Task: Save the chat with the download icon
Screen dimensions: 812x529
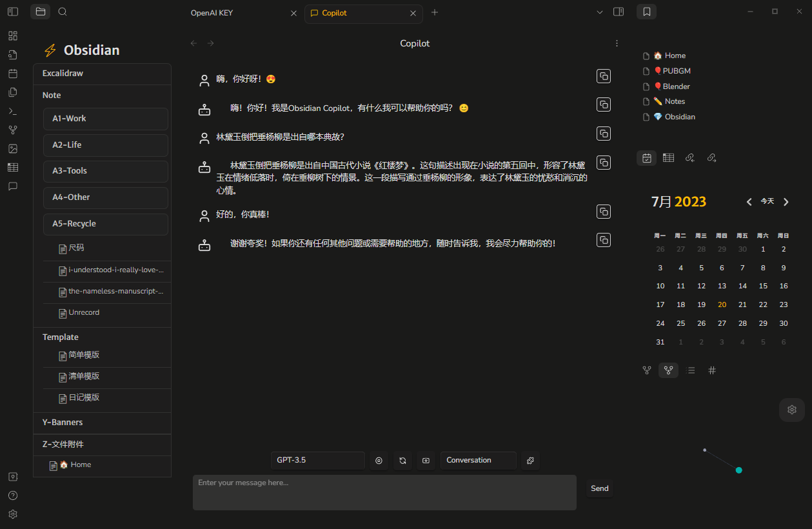Action: [426, 460]
